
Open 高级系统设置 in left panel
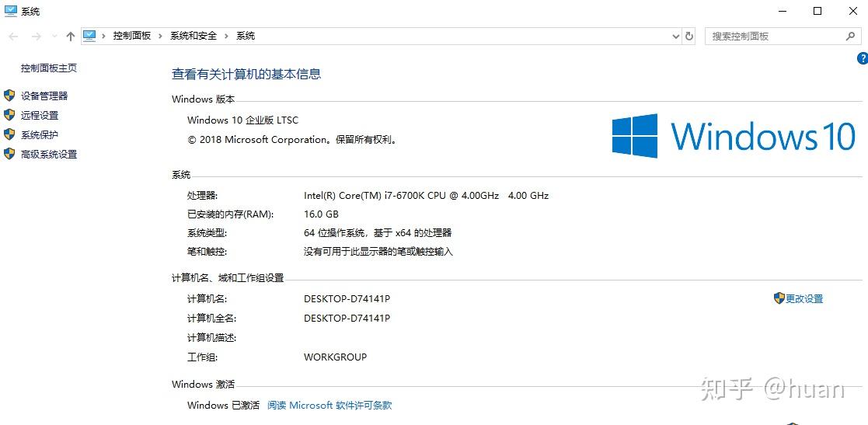pos(49,155)
